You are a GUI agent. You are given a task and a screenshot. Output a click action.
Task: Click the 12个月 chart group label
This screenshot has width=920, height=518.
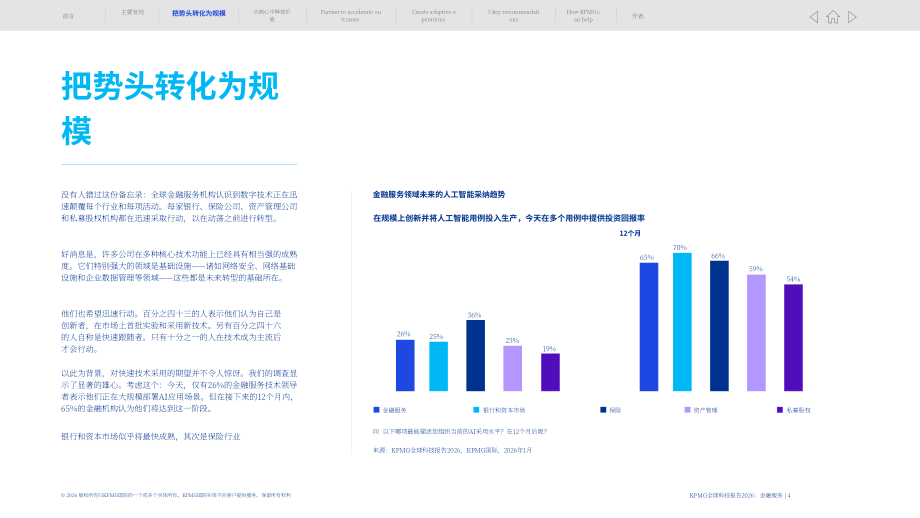click(630, 233)
